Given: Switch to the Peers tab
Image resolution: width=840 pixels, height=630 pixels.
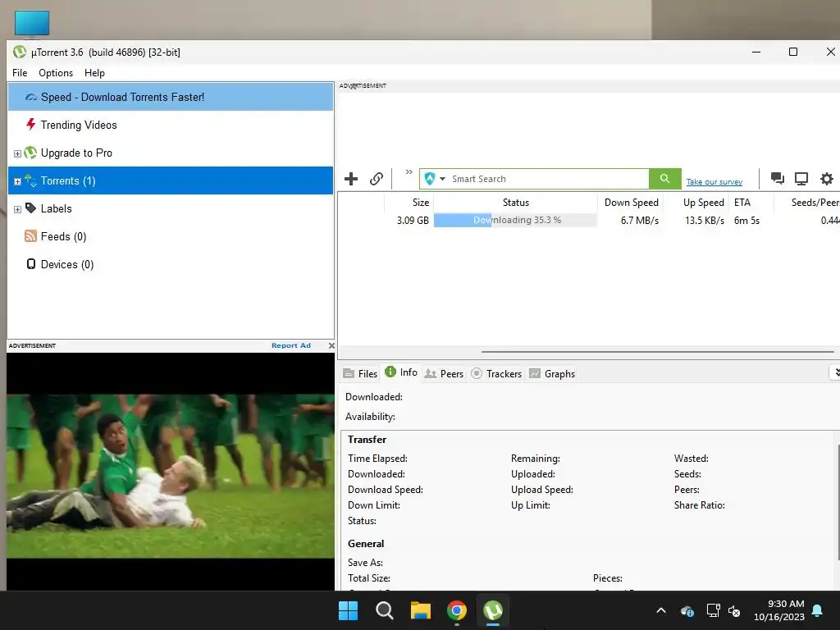Looking at the screenshot, I should pyautogui.click(x=444, y=373).
